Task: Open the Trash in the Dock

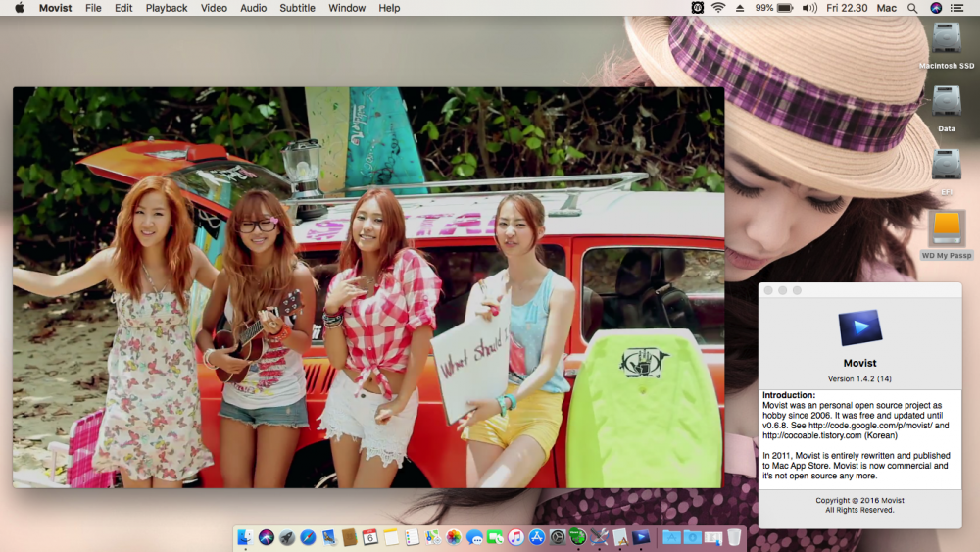Action: pos(734,537)
